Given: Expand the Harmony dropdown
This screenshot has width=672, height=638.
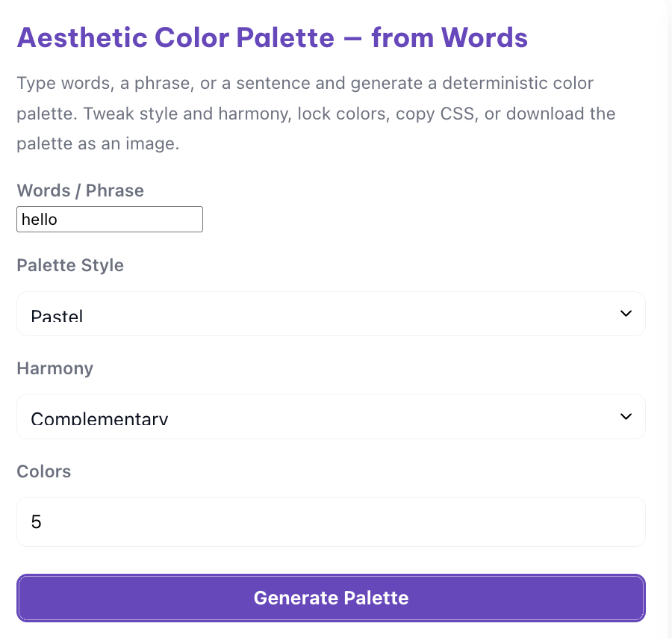Looking at the screenshot, I should click(x=330, y=417).
